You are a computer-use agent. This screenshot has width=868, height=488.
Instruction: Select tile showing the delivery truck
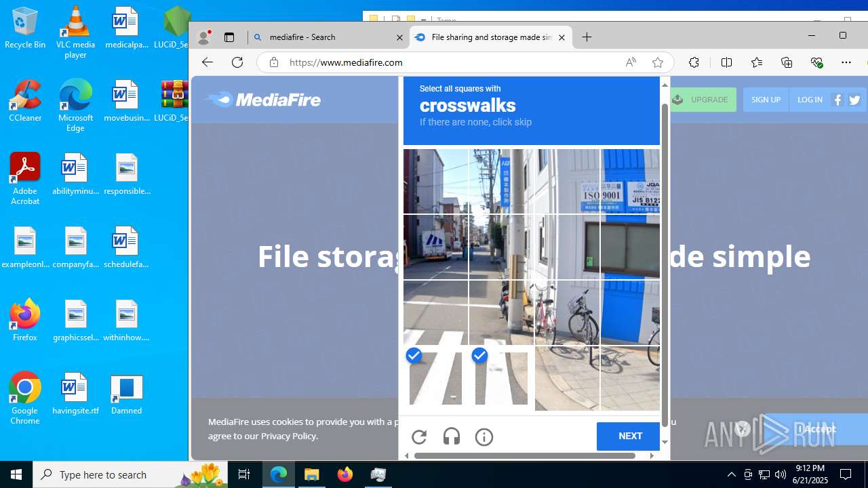click(435, 247)
